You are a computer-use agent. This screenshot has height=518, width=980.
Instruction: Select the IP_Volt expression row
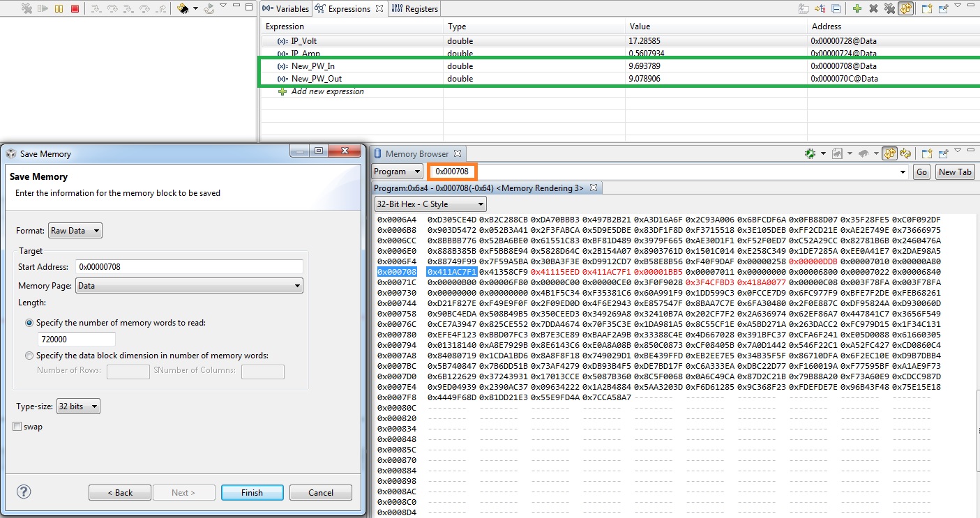click(619, 41)
